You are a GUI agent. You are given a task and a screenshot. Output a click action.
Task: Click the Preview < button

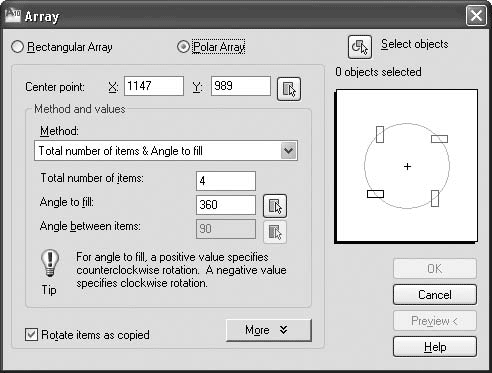(435, 321)
